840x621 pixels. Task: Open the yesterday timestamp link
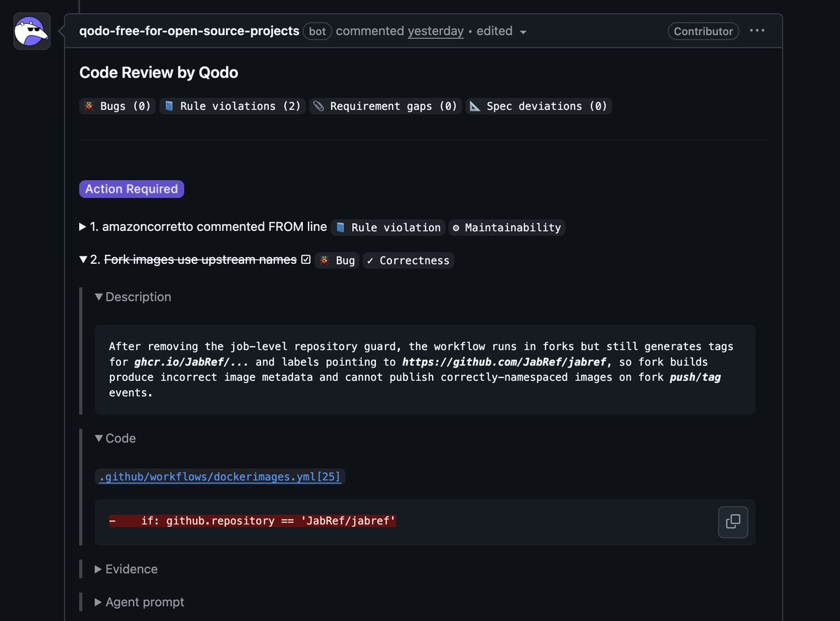[435, 31]
